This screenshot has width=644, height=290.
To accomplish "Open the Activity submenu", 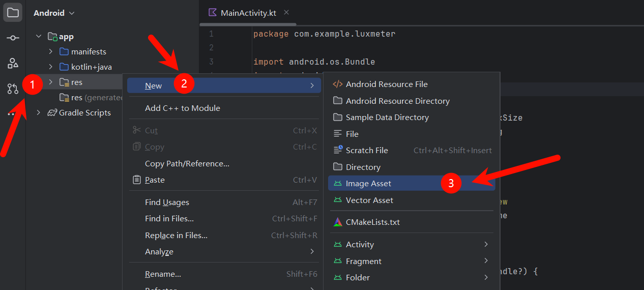I will click(x=360, y=245).
